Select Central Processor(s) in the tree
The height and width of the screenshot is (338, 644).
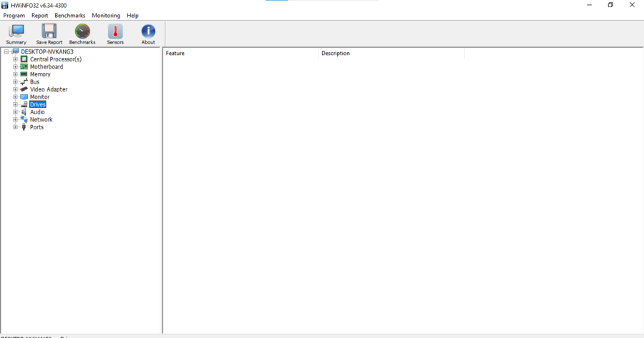(56, 59)
